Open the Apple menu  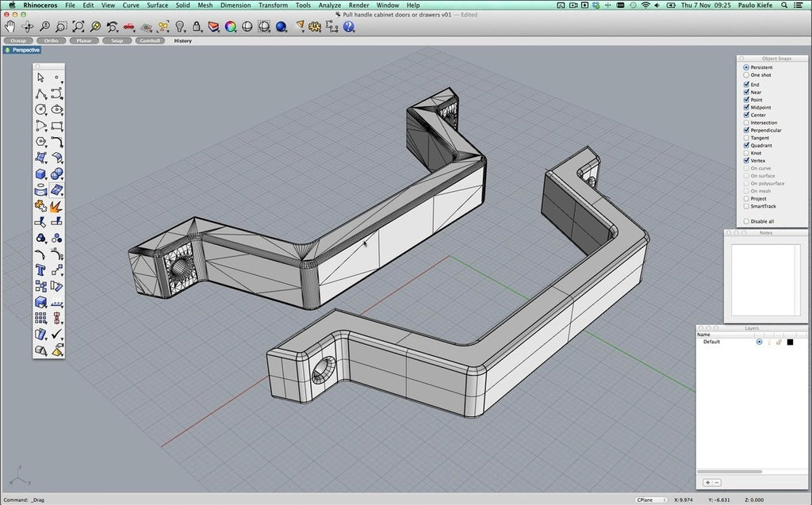[x=12, y=6]
